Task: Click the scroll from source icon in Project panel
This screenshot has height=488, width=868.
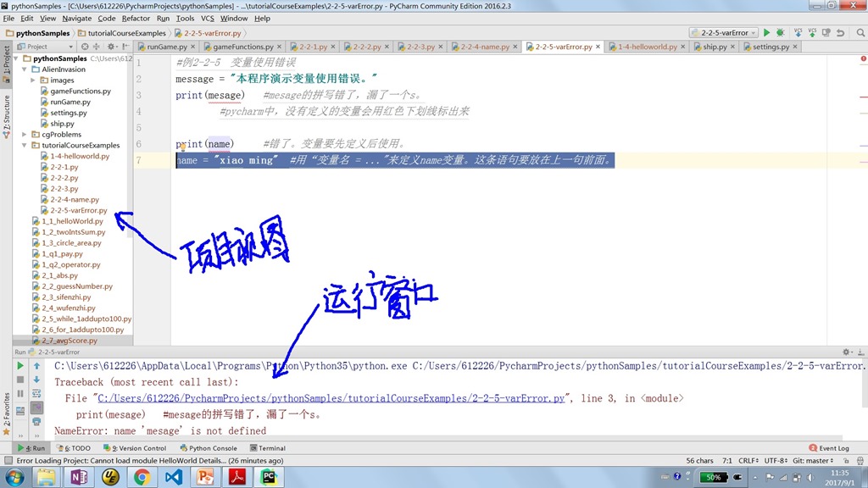Action: coord(85,47)
